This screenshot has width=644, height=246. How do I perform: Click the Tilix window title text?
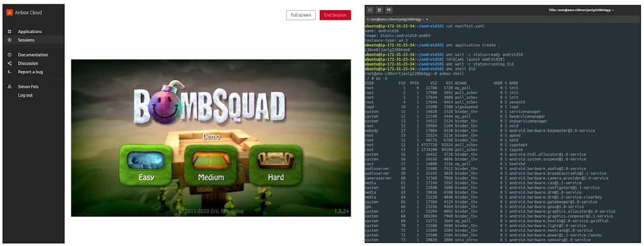tap(581, 10)
